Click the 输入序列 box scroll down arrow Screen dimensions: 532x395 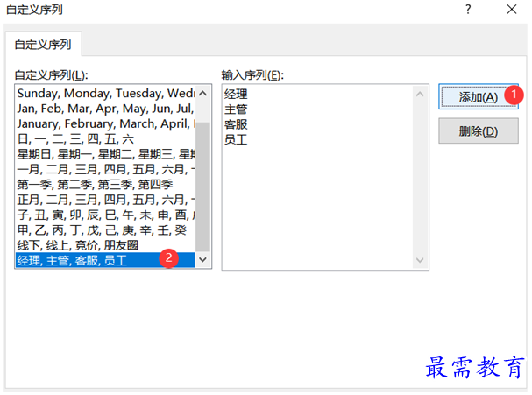(420, 260)
